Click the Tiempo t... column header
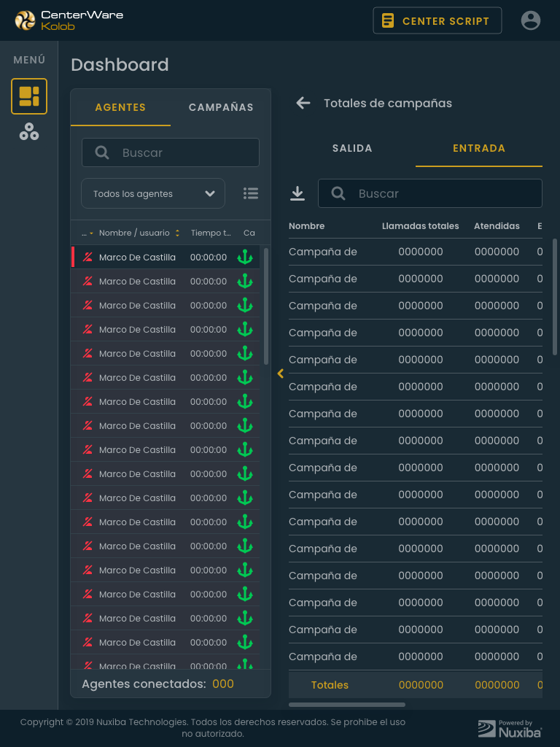 coord(211,233)
